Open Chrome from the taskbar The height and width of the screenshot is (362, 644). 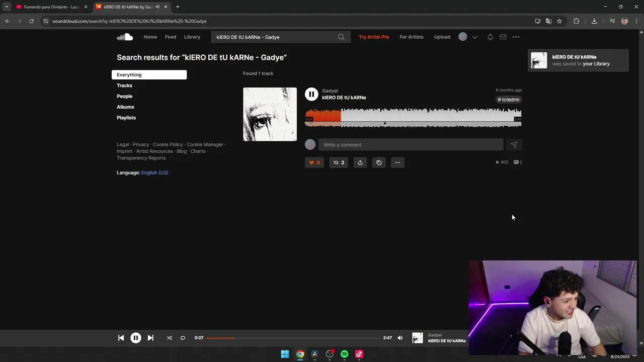300,354
